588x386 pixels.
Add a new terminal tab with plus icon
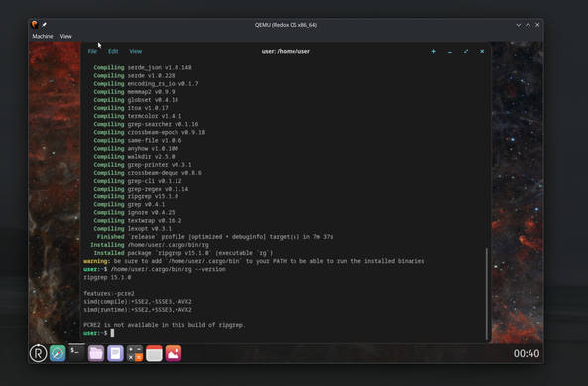click(434, 51)
